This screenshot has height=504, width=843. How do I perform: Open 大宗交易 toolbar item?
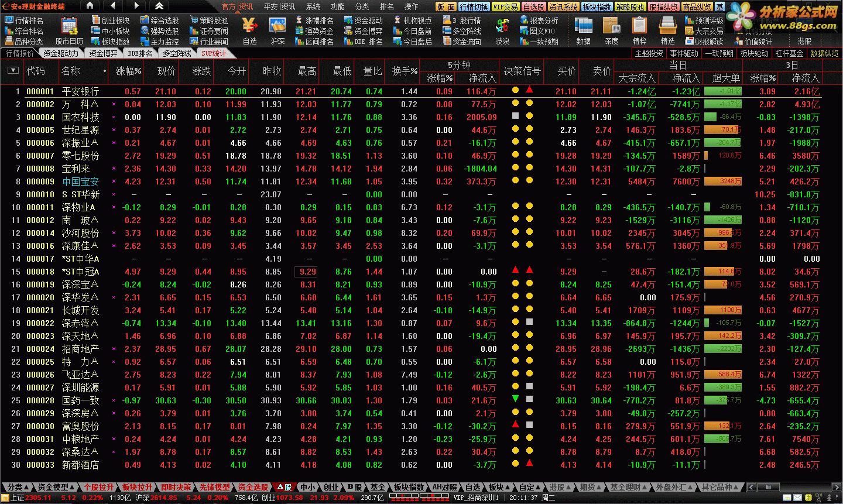click(704, 31)
